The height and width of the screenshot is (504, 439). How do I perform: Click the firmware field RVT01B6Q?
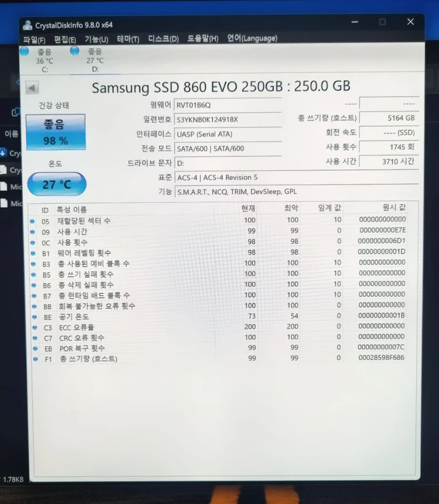(228, 105)
